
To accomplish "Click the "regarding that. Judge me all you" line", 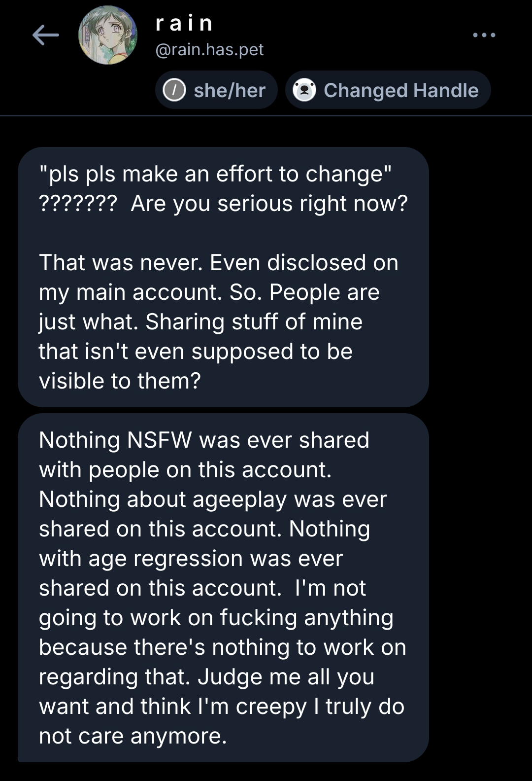I will point(206,677).
